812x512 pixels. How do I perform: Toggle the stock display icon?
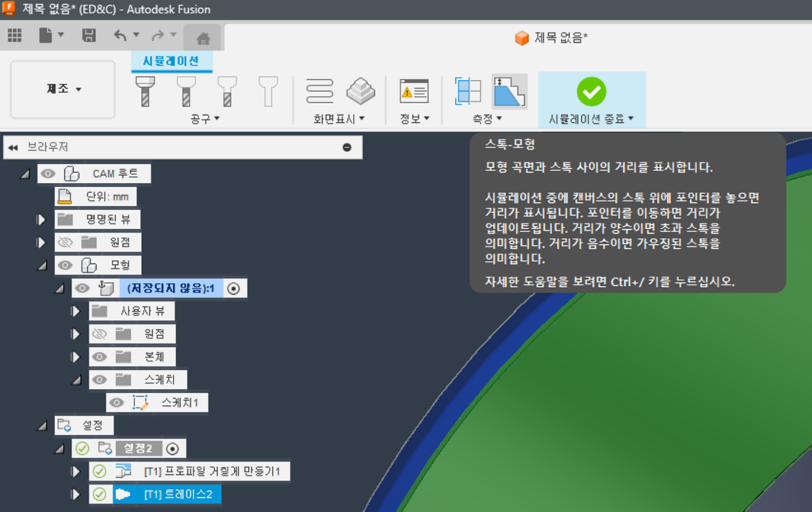[361, 91]
